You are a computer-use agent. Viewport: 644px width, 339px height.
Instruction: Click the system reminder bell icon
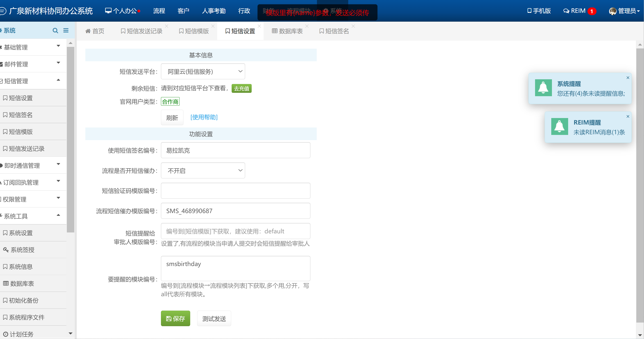(x=543, y=88)
